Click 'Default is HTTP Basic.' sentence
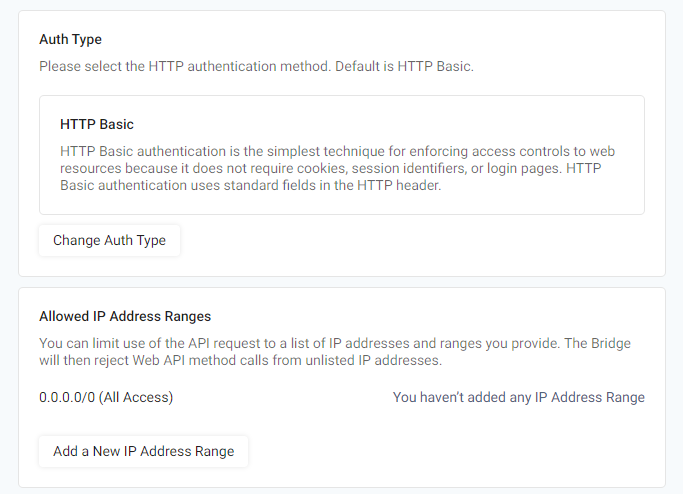Image resolution: width=683 pixels, height=494 pixels. [x=404, y=67]
